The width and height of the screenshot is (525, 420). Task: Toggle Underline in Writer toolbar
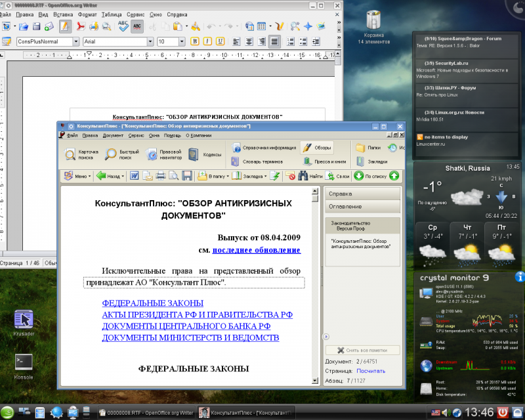point(220,41)
